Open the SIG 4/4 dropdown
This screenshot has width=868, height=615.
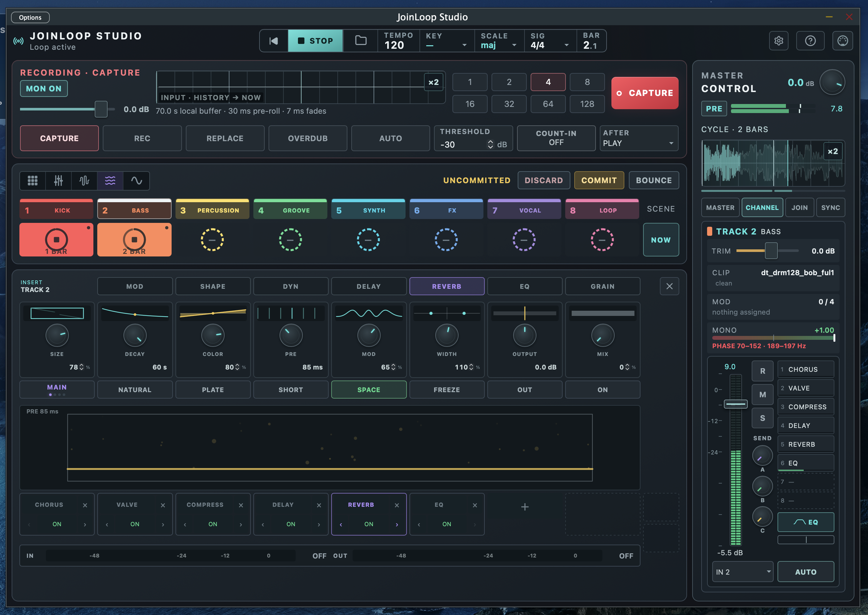click(x=550, y=40)
